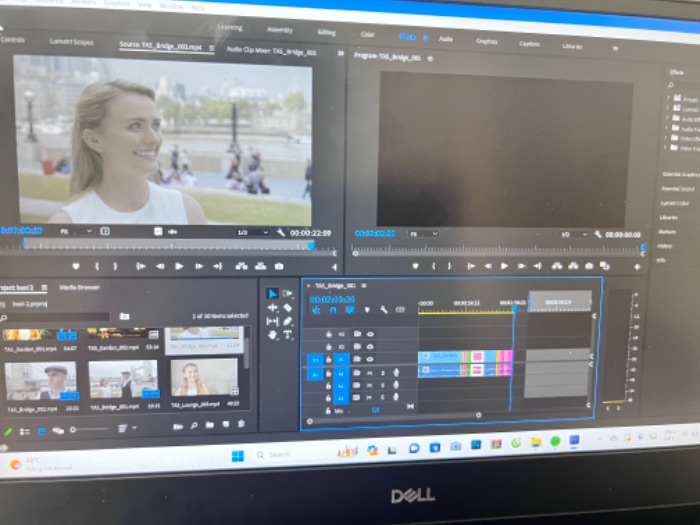Open Program monitor playback resolution 1/2 dropdown
The image size is (700, 525).
[574, 234]
